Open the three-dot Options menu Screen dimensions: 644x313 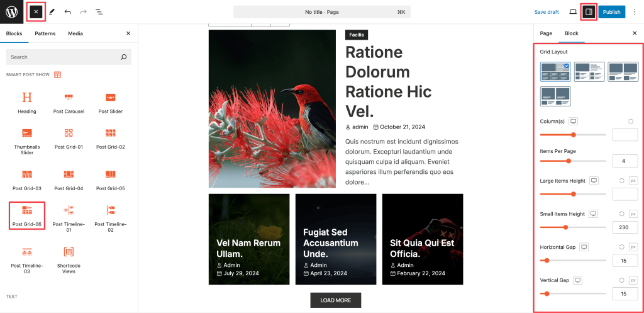pyautogui.click(x=635, y=12)
